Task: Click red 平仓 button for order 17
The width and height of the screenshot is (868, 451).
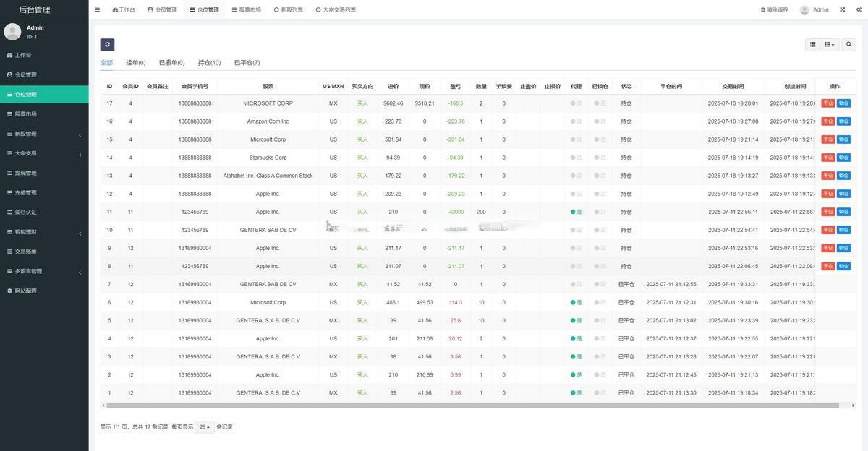Action: pyautogui.click(x=827, y=103)
